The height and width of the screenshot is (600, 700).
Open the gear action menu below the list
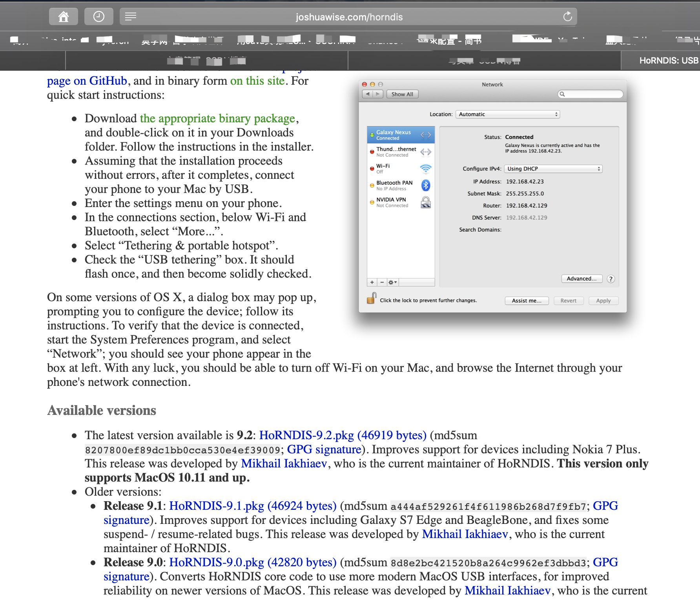392,282
